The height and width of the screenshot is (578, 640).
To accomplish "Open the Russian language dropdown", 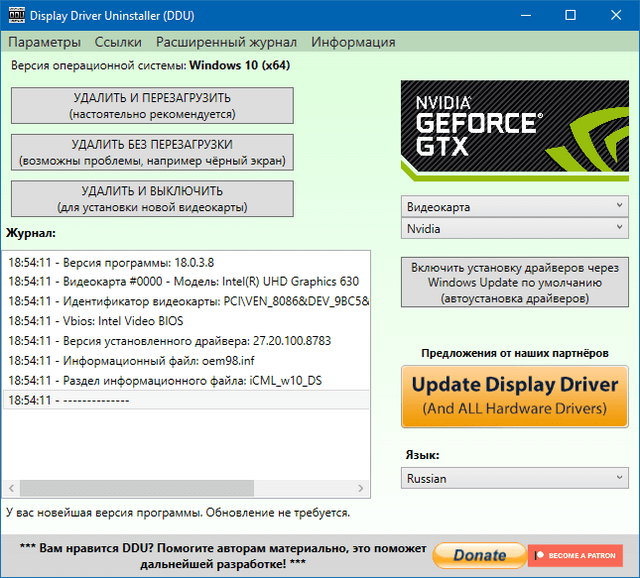I will [514, 478].
